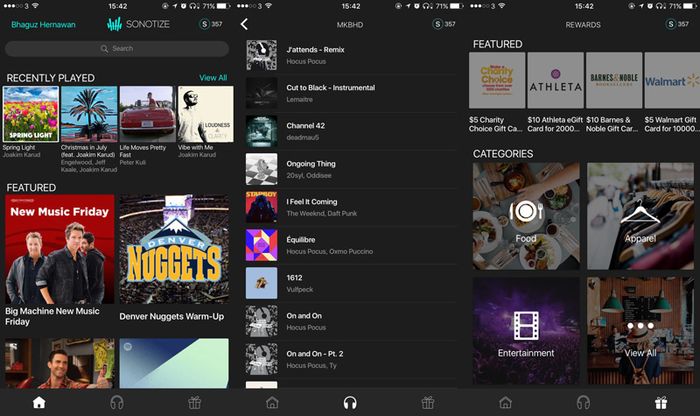Viewport: 700px width, 416px height.
Task: Tap the gift icon in the MKBHD playlist screen
Action: tap(428, 403)
